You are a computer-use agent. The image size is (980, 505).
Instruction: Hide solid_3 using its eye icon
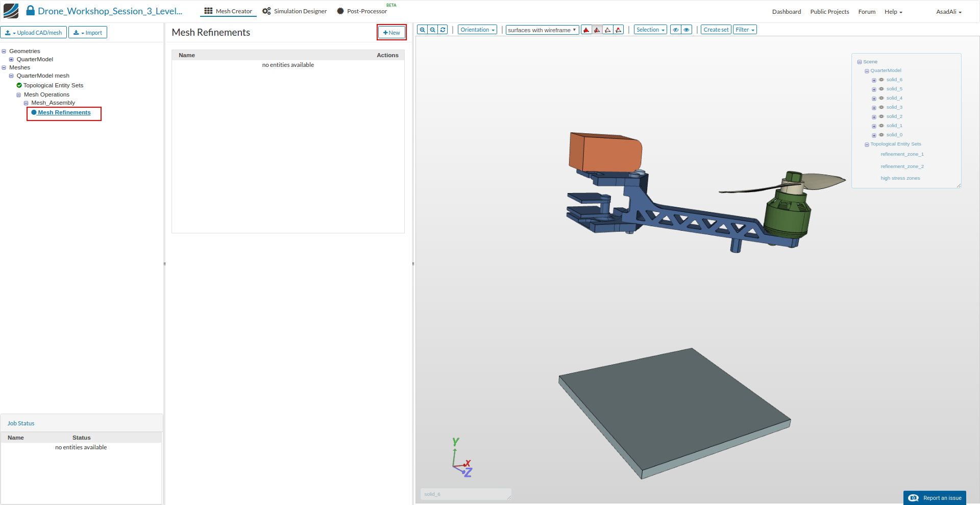click(x=881, y=107)
